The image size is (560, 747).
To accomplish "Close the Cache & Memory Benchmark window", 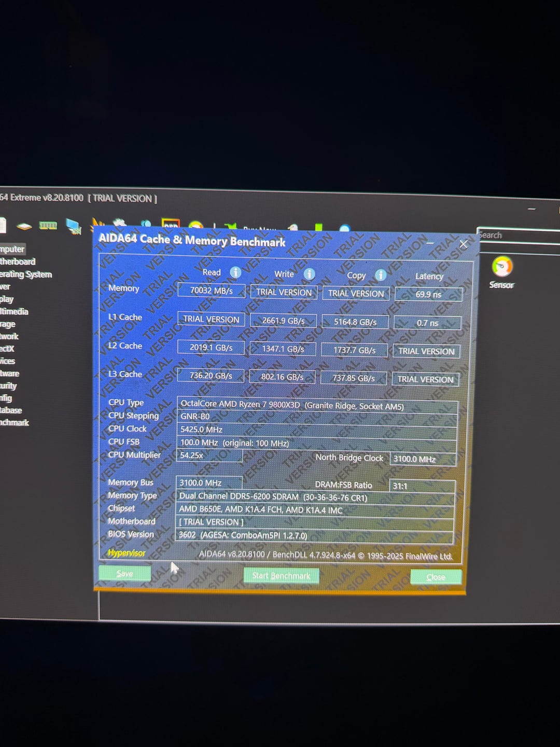I will click(464, 244).
